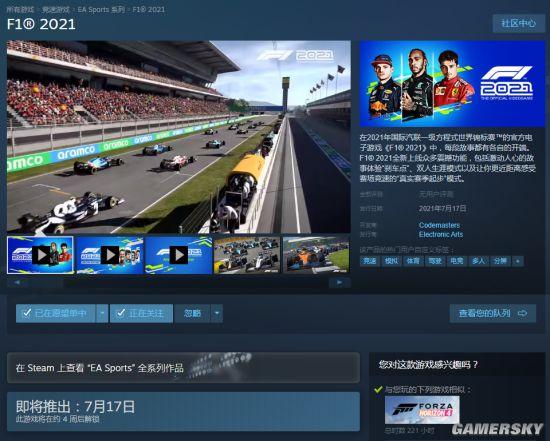Select the 分屏 tag
Image resolution: width=550 pixels, height=441 pixels.
click(x=500, y=261)
